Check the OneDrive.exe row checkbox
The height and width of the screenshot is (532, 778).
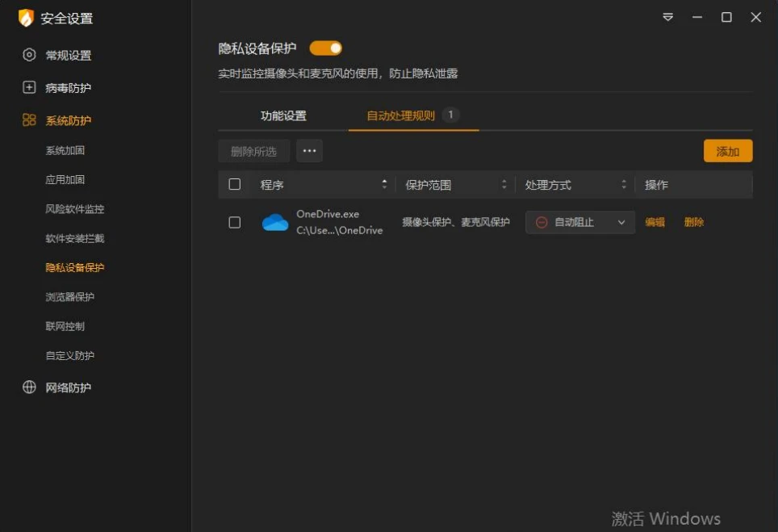click(235, 222)
